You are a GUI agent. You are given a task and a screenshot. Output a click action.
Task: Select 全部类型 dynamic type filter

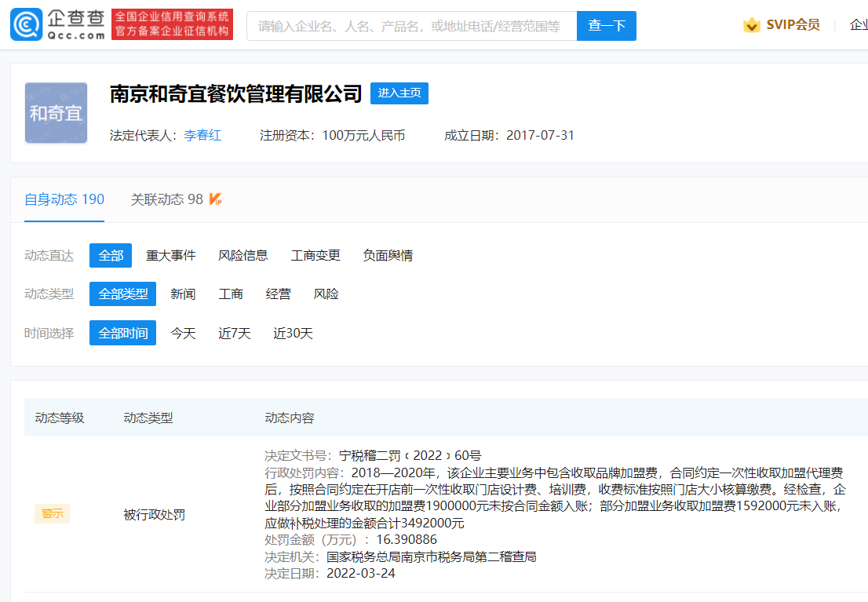click(123, 294)
